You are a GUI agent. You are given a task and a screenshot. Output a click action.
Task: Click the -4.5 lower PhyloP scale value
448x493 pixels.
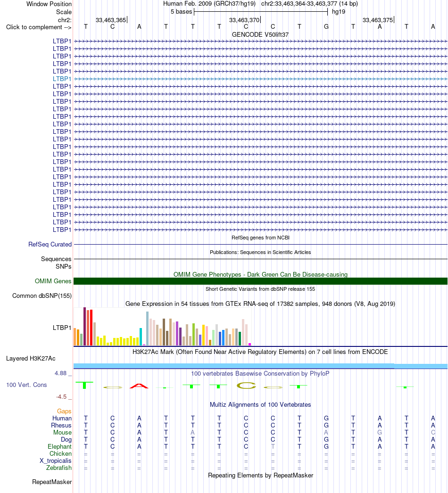[61, 397]
